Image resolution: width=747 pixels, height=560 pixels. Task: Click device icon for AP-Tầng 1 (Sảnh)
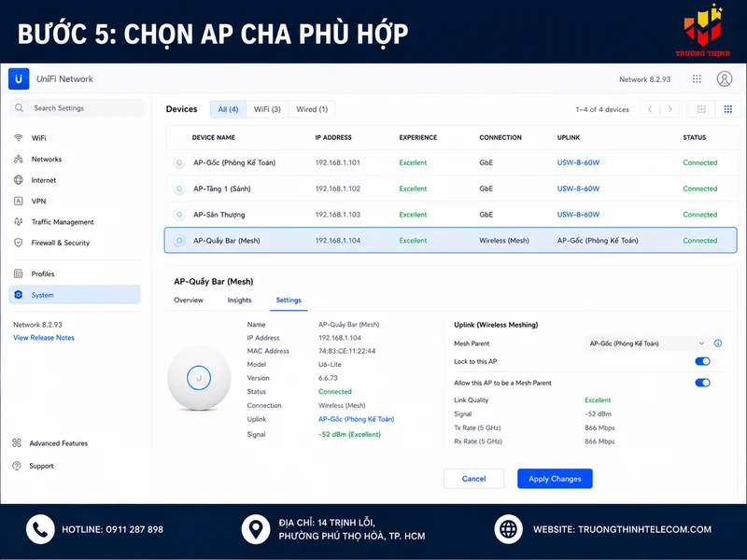pos(179,189)
